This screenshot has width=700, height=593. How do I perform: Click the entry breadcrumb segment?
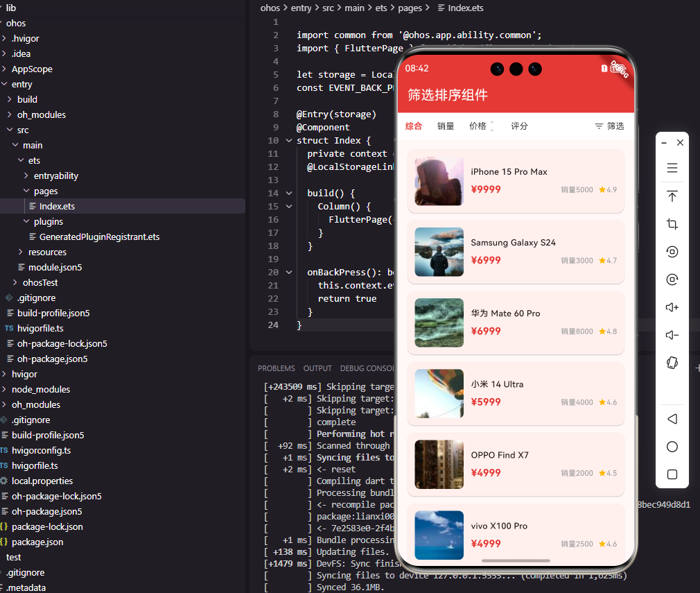pos(301,8)
